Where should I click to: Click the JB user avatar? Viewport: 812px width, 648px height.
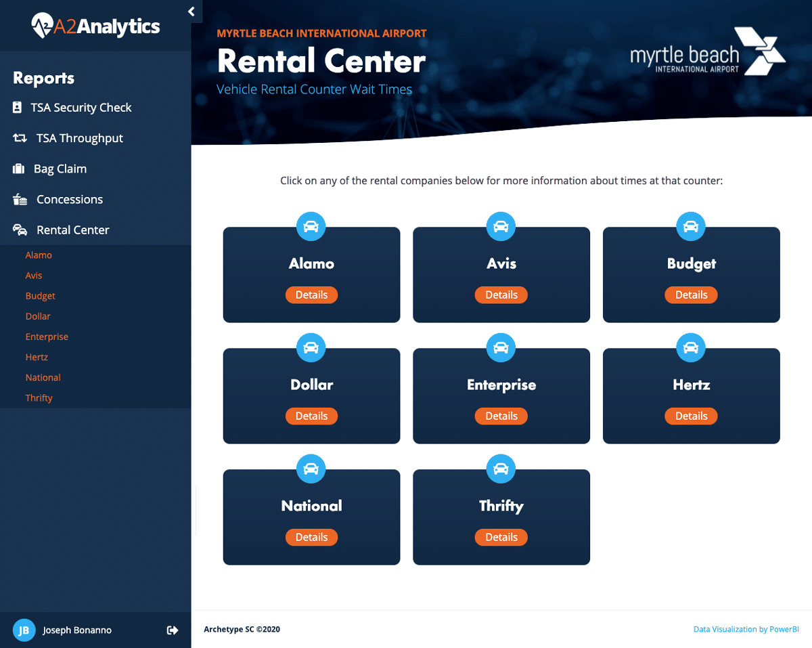24,630
